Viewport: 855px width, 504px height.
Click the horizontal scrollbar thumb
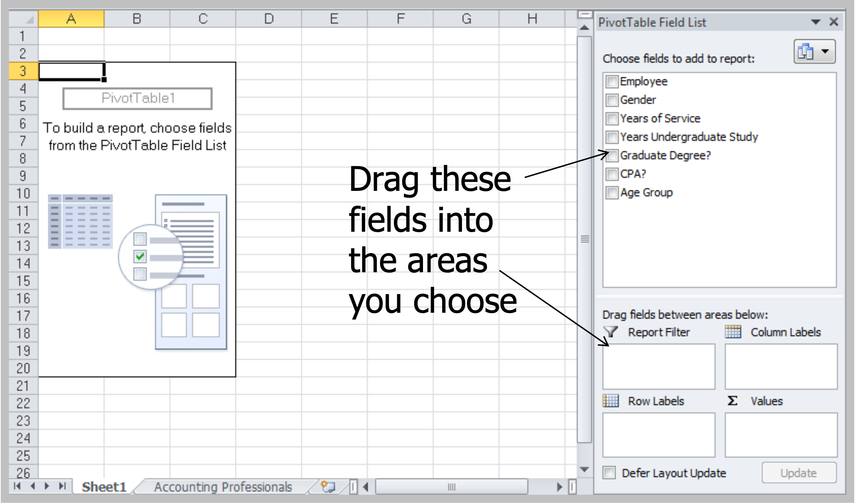coord(451,487)
